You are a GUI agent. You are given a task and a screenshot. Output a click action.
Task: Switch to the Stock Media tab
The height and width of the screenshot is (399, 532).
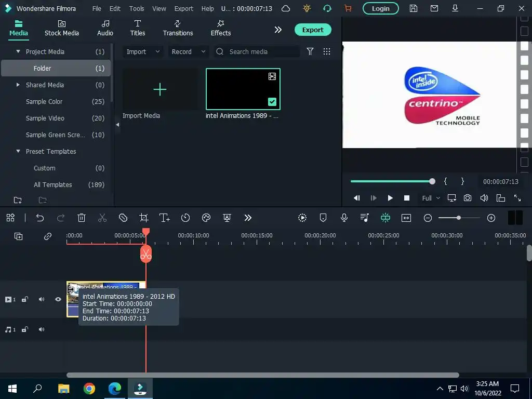pos(62,28)
